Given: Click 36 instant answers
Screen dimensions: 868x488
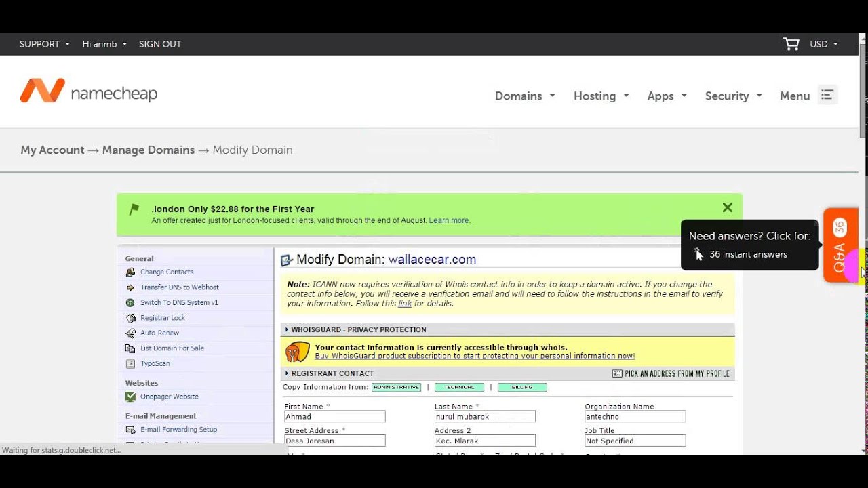Looking at the screenshot, I should pos(748,254).
